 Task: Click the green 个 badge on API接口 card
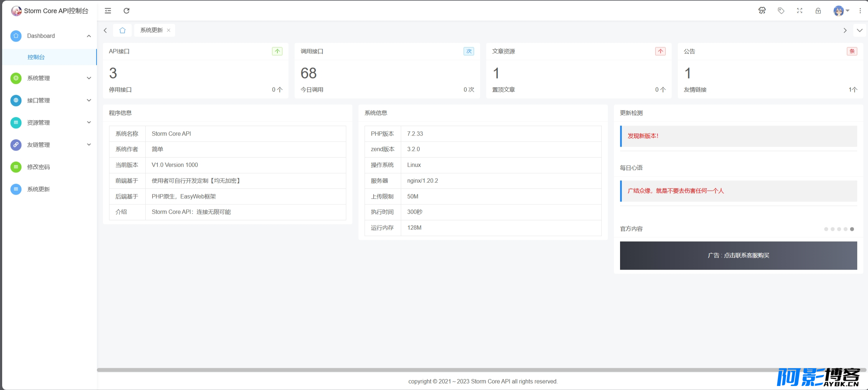pos(277,51)
